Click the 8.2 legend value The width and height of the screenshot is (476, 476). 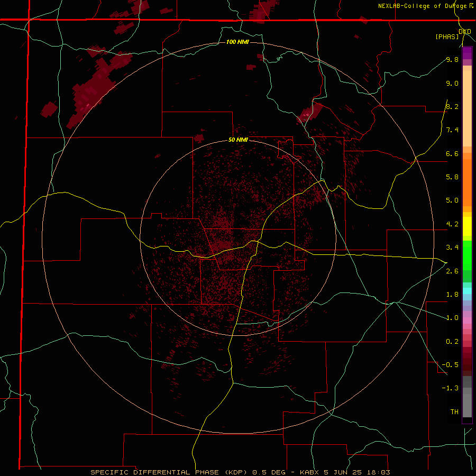click(x=452, y=106)
